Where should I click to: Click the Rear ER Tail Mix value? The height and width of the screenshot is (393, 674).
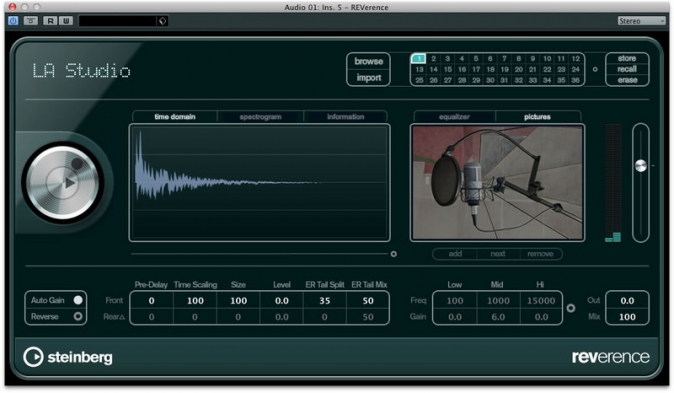coord(368,317)
